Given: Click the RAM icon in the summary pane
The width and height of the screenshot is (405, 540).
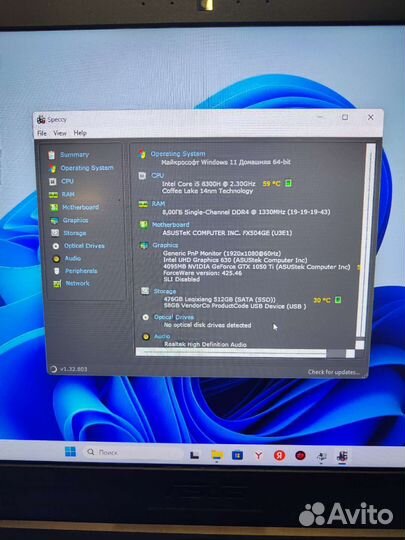Looking at the screenshot, I should [143, 204].
